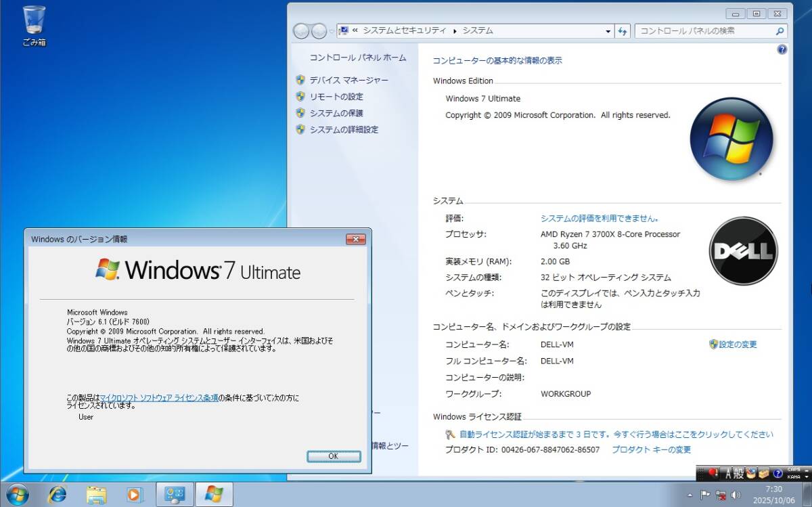Screen dimensions: 812x507
Task: Maximize the System control panel window
Action: pyautogui.click(x=757, y=14)
